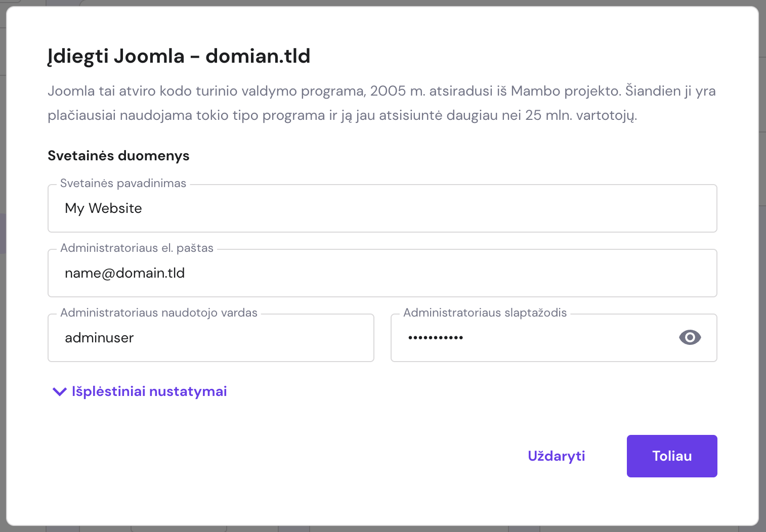Focus the Administratoriaus el. paštas field
This screenshot has height=532, width=766.
coord(382,273)
